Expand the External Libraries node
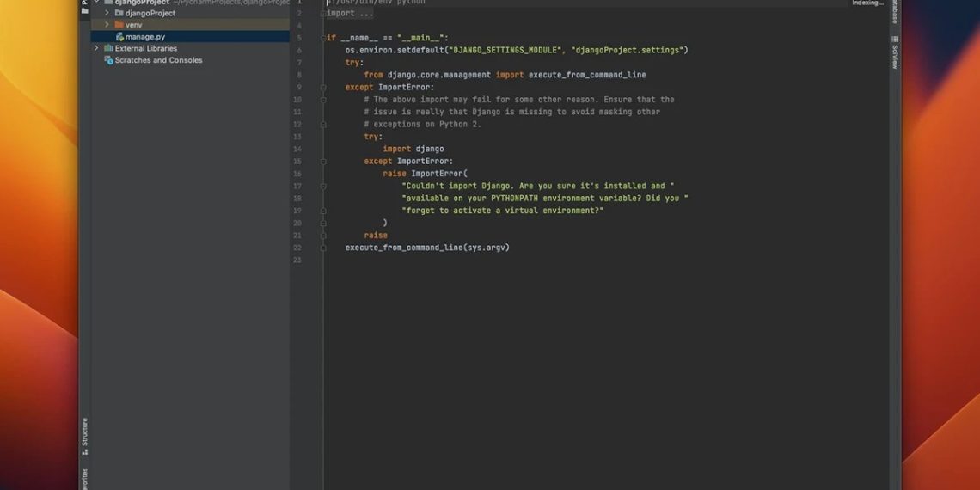Image resolution: width=980 pixels, height=490 pixels. pyautogui.click(x=96, y=49)
